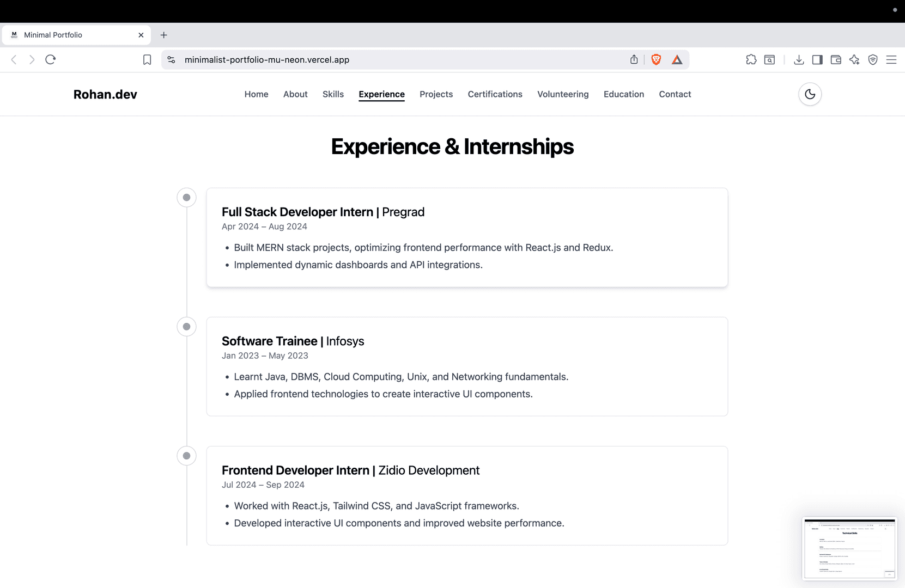Click the Brave Rewards triangle icon

pos(677,60)
